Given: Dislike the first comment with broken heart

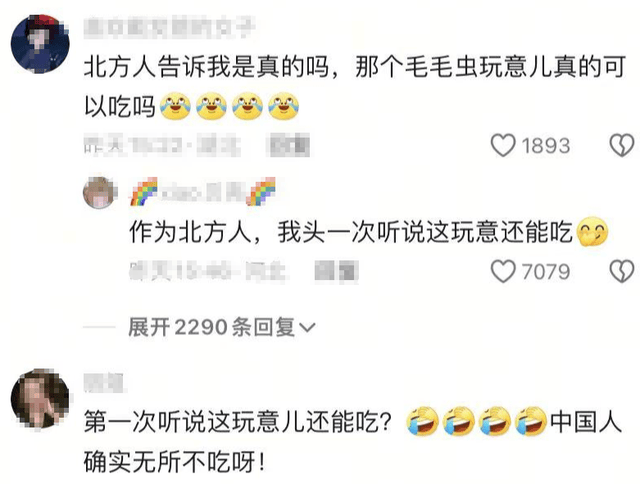Looking at the screenshot, I should [x=622, y=146].
